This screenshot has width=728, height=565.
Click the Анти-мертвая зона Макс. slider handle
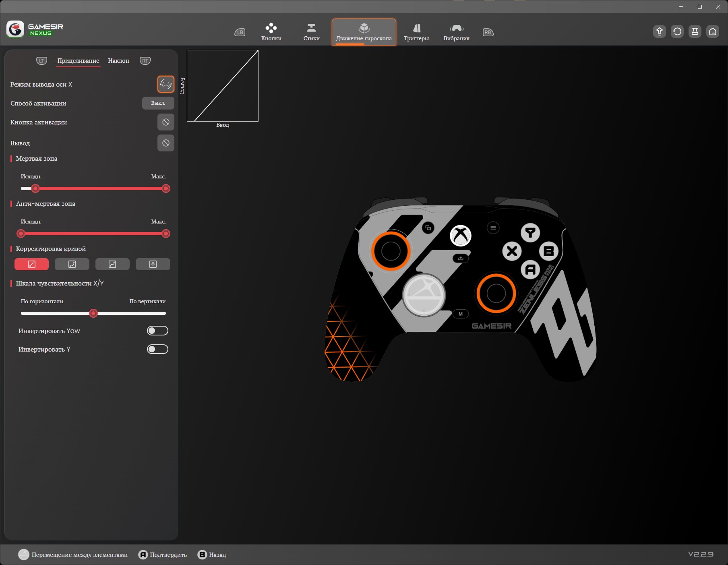166,234
